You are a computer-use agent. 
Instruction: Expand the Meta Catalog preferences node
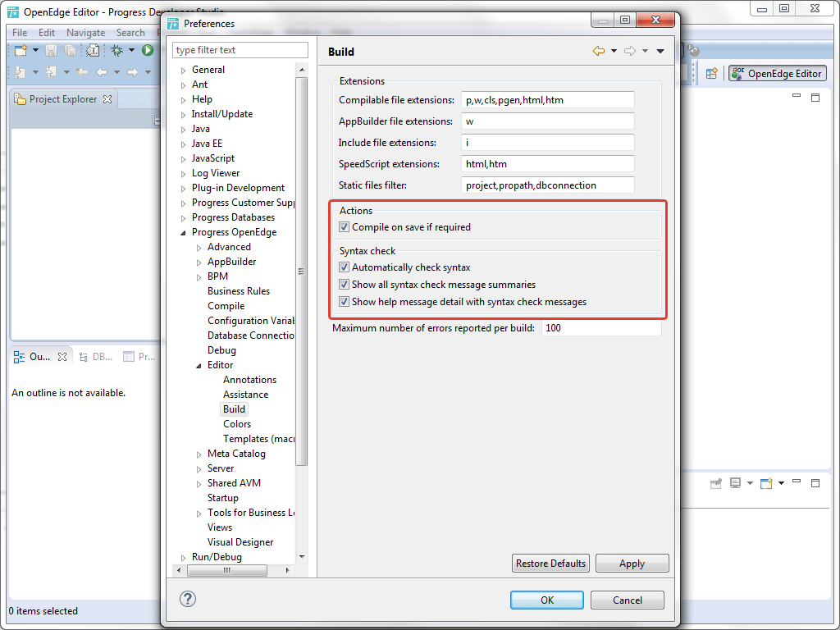click(x=199, y=454)
